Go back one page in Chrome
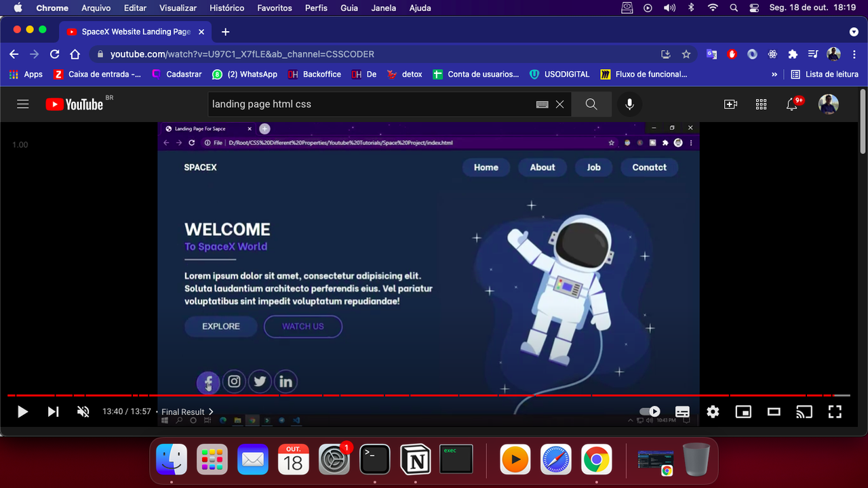 tap(14, 54)
